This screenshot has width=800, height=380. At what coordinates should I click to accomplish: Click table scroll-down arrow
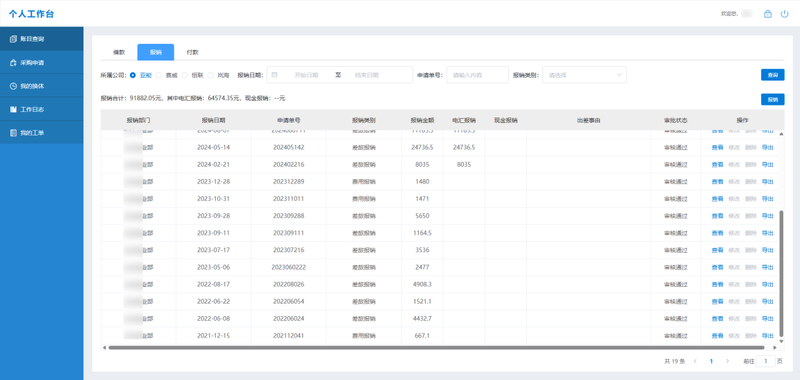(781, 341)
